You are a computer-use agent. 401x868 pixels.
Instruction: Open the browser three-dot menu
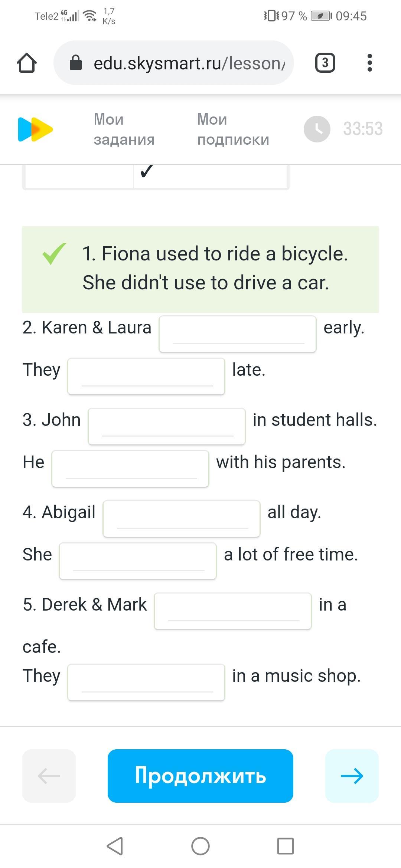pos(369,63)
